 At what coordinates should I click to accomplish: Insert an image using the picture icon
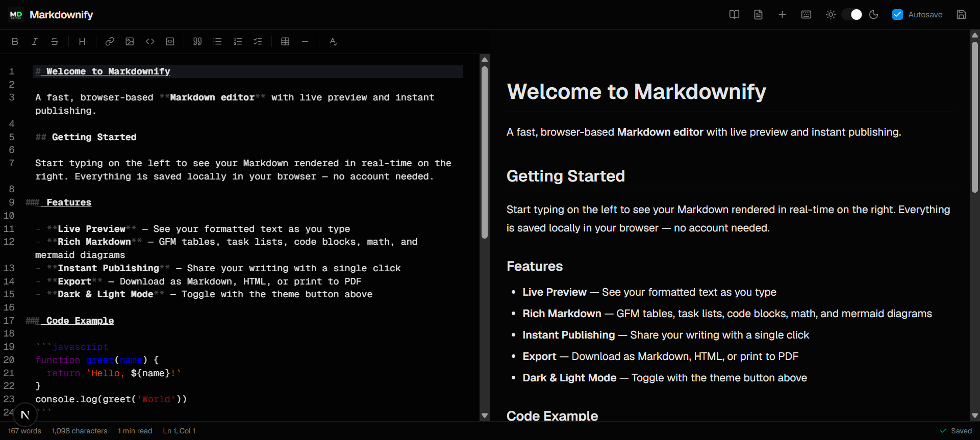point(130,42)
